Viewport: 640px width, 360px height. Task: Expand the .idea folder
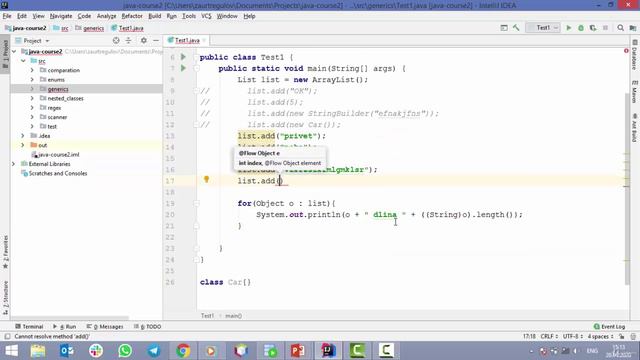(23, 136)
